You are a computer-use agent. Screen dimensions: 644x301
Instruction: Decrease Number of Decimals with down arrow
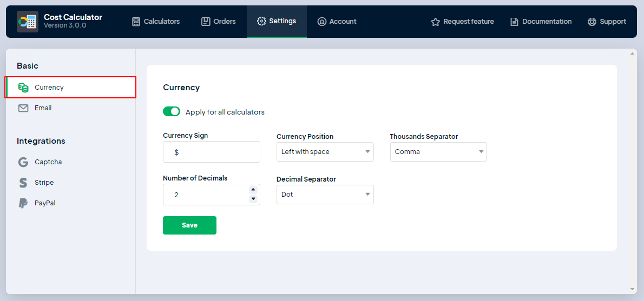(x=253, y=199)
